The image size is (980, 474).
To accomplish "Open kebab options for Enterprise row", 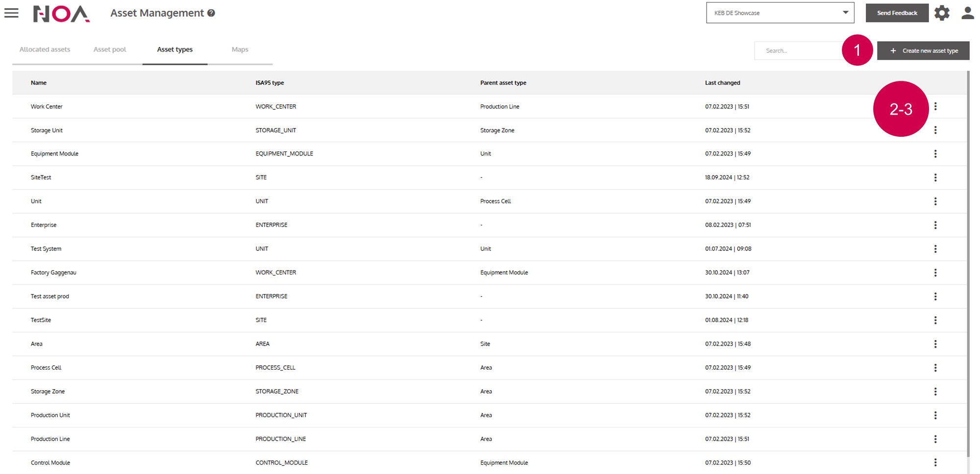I will [935, 225].
